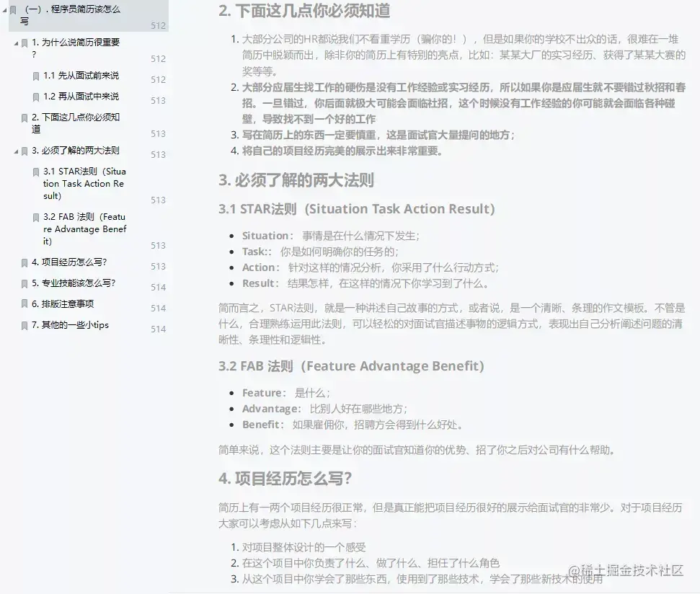
Task: Click heading 2. 下面这几点你必须知道 in document
Action: click(x=304, y=11)
